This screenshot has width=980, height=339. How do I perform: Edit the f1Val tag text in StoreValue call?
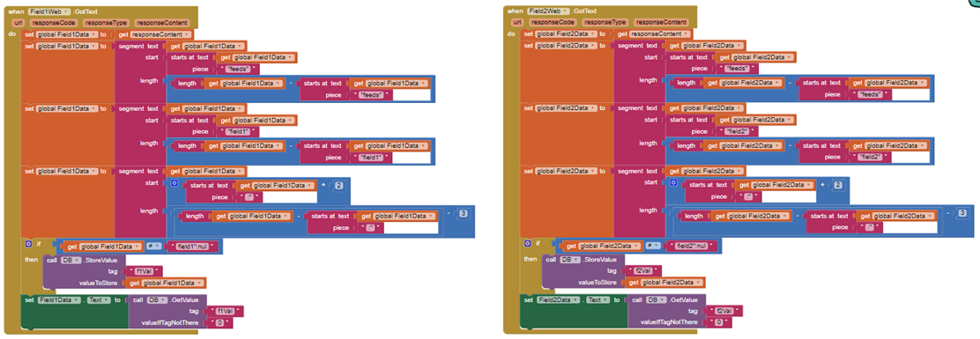[145, 271]
